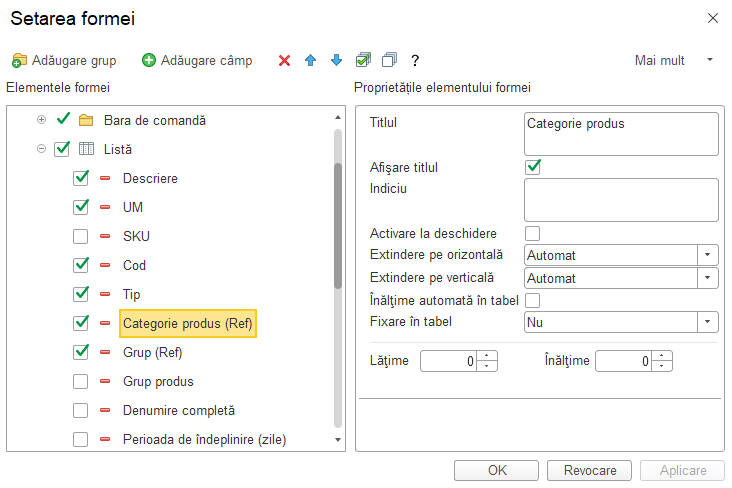Open the Extindere pe orizontală dropdown
Image resolution: width=732 pixels, height=488 pixels.
point(708,255)
